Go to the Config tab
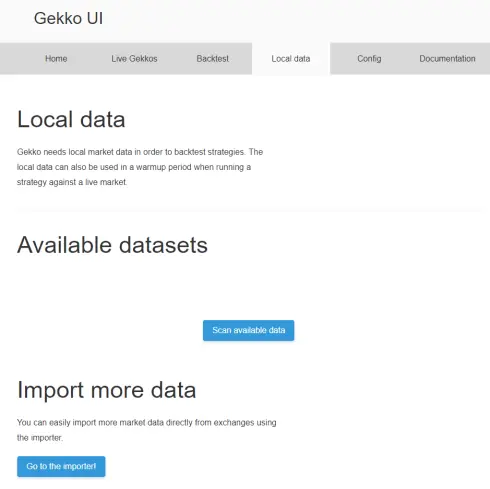490x489 pixels. tap(369, 59)
